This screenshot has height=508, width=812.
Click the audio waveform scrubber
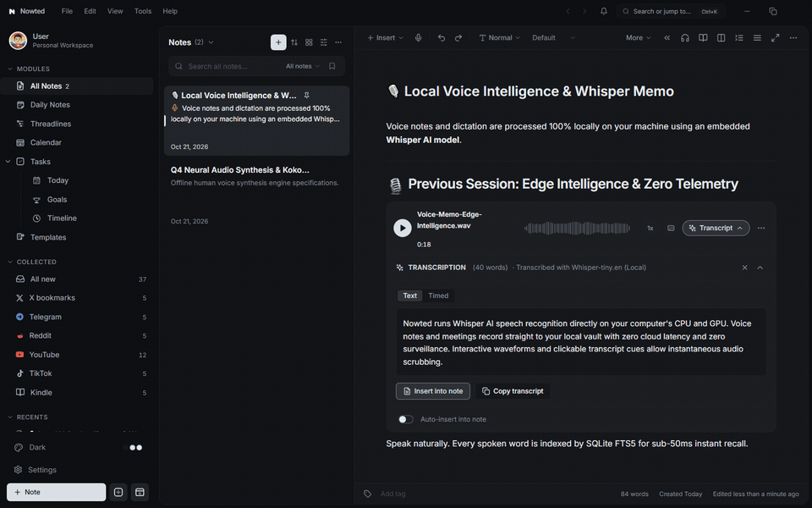[x=577, y=228]
